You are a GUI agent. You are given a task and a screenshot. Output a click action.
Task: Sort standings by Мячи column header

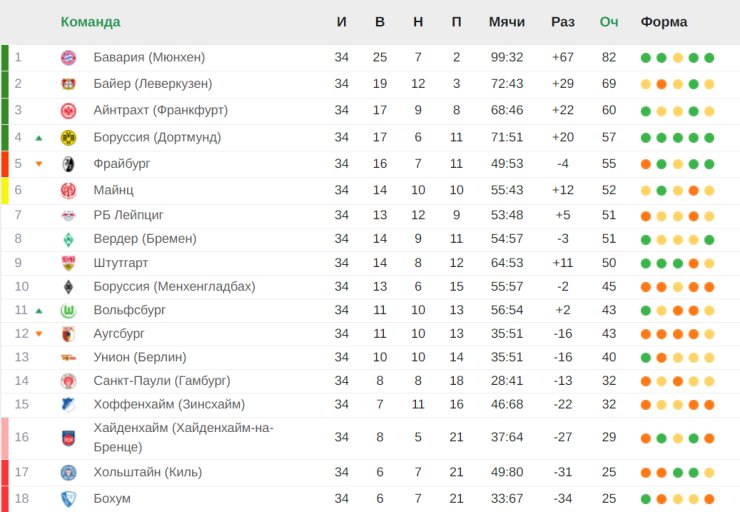[506, 22]
